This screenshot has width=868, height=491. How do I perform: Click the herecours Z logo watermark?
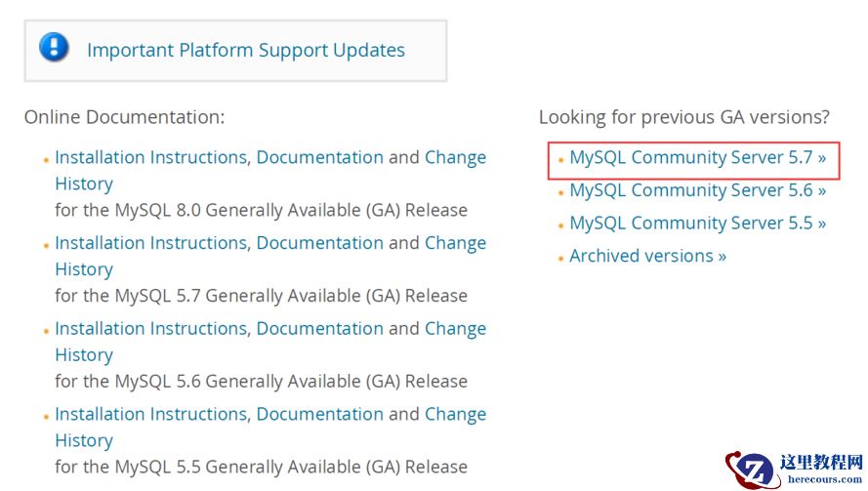[x=752, y=470]
